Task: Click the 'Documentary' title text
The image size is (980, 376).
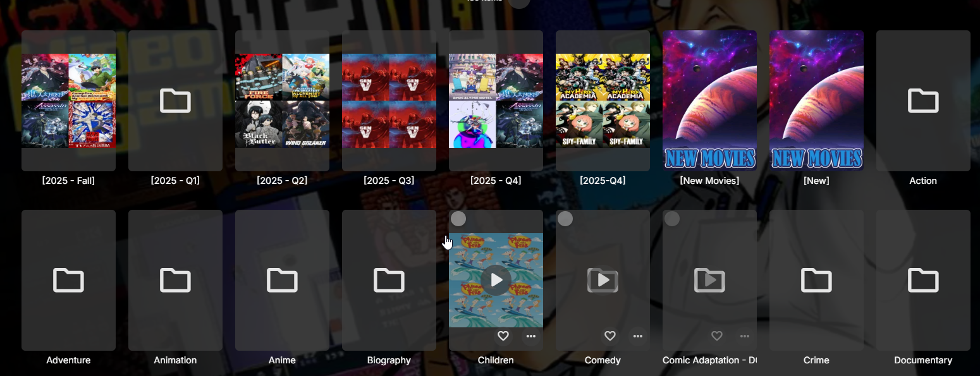Action: click(x=923, y=360)
